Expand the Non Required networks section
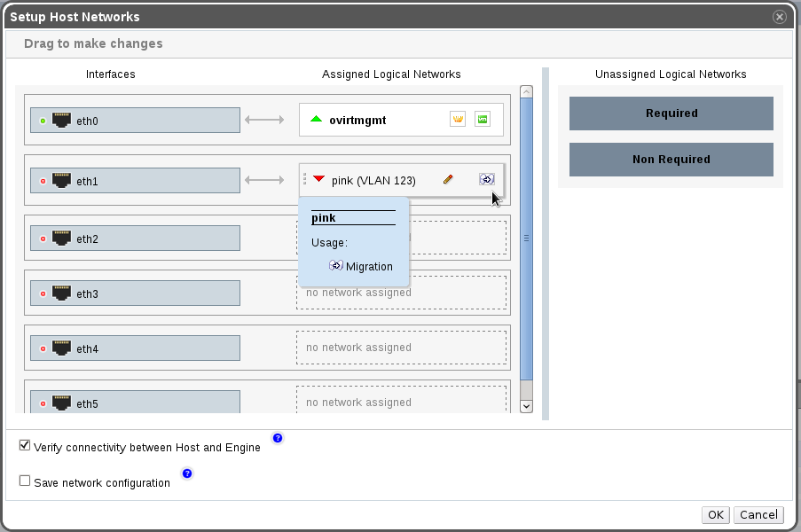This screenshot has width=801, height=532. pyautogui.click(x=671, y=160)
